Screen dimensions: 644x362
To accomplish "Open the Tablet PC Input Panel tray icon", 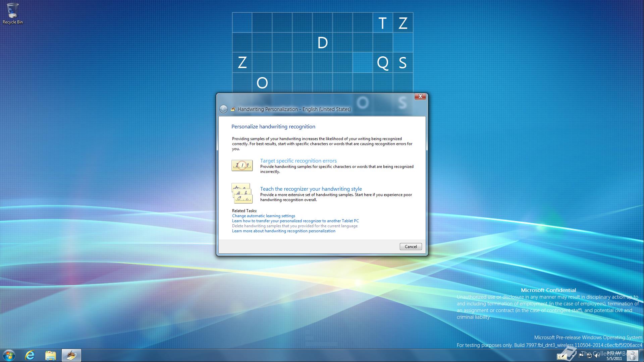I will (x=562, y=356).
